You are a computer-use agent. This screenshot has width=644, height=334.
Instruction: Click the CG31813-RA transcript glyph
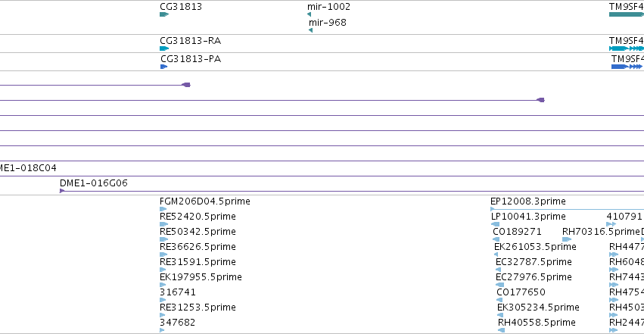[164, 48]
